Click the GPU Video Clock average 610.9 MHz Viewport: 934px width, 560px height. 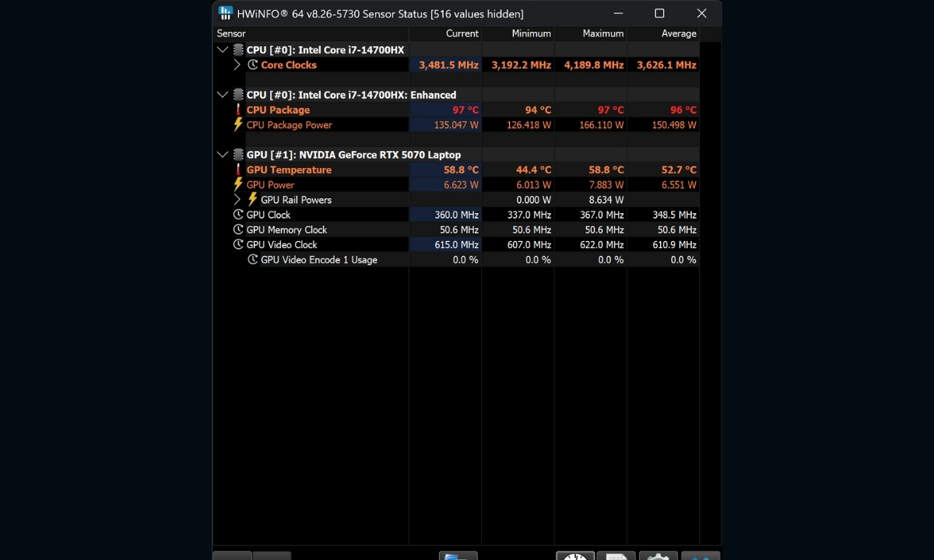coord(674,244)
